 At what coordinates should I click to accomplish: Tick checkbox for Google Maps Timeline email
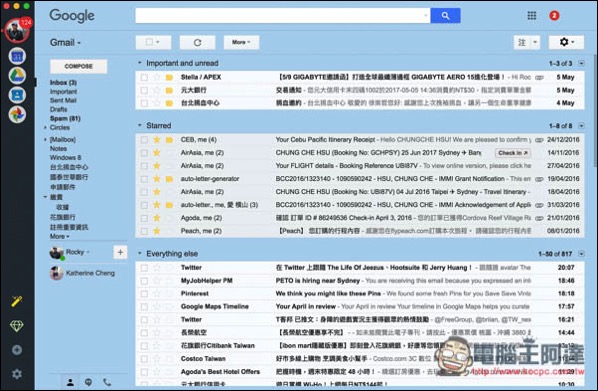coord(144,307)
